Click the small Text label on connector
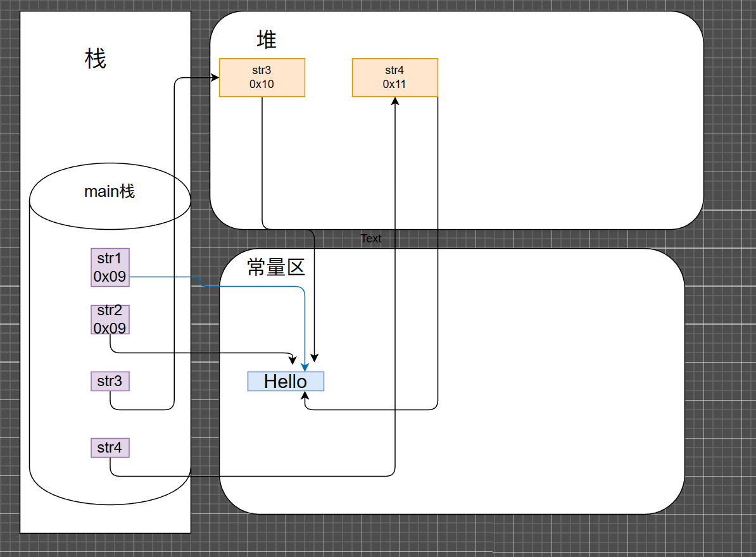 tap(371, 239)
